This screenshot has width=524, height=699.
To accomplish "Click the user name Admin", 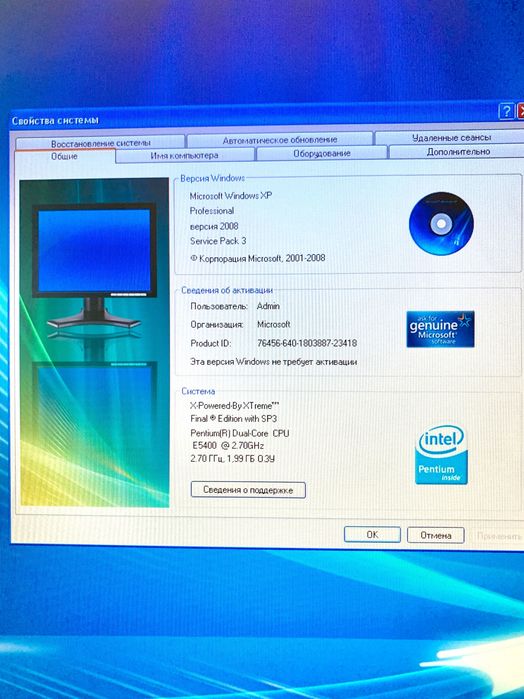I will 268,306.
